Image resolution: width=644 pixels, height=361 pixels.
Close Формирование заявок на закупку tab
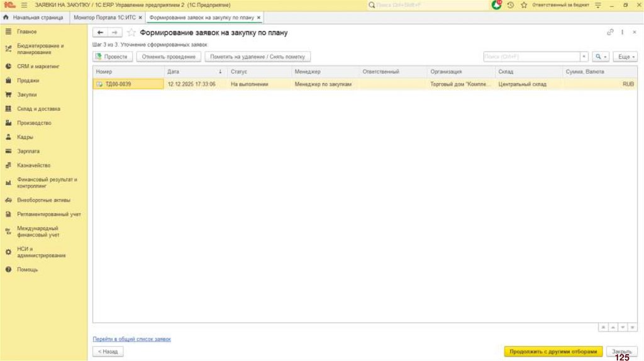(x=258, y=18)
